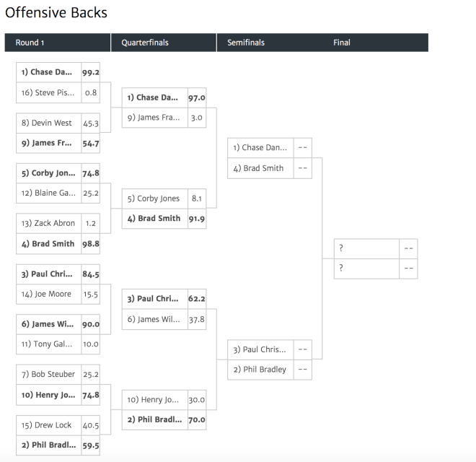
Task: Select the bottom unknown Final slot
Action: click(376, 269)
